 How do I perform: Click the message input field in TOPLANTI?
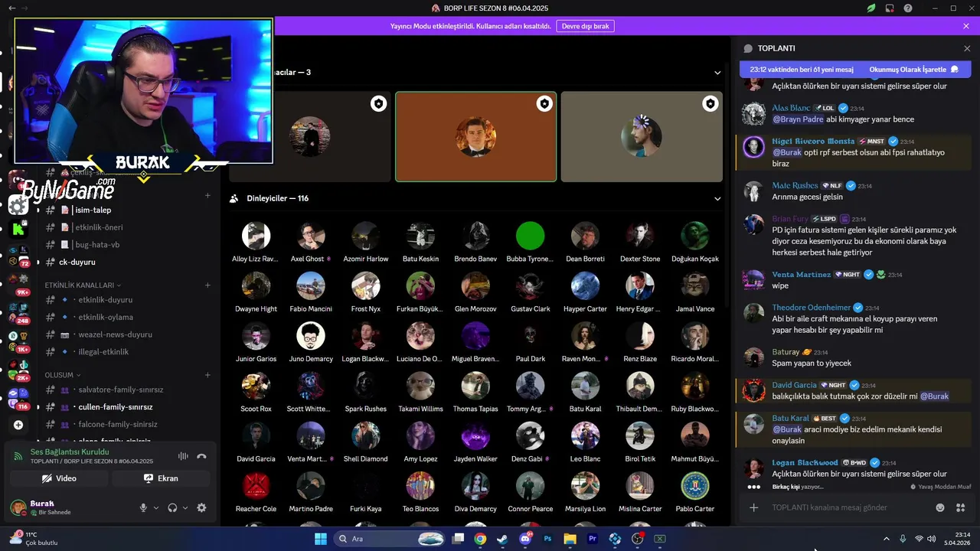[850, 507]
